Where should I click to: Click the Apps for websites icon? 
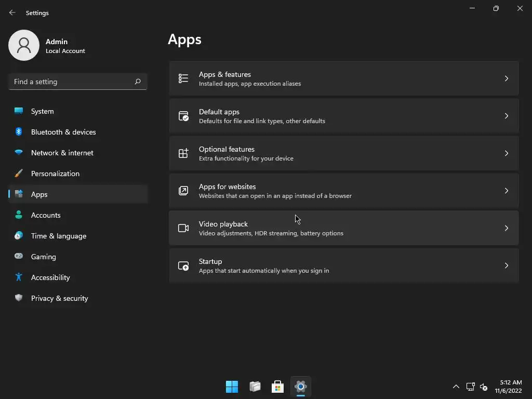(183, 191)
